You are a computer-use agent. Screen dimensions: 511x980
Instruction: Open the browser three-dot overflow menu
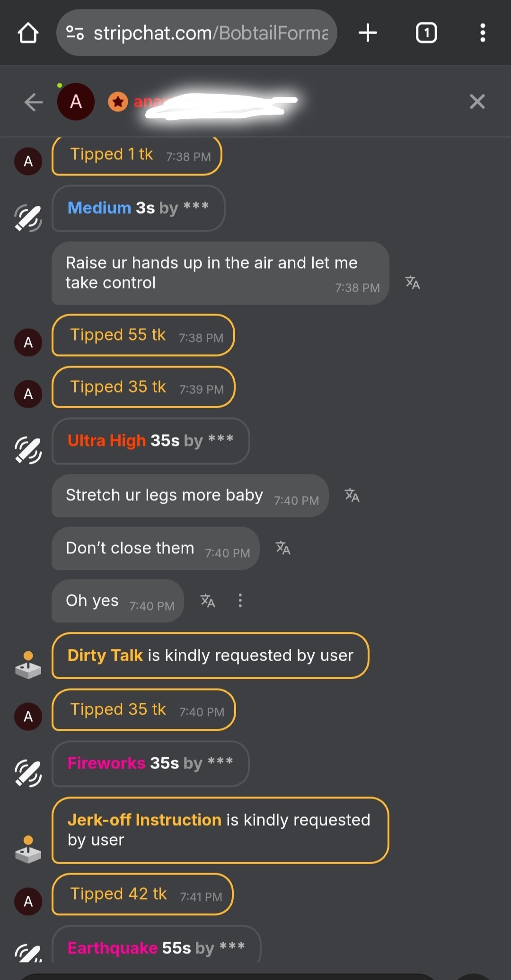[x=482, y=33]
